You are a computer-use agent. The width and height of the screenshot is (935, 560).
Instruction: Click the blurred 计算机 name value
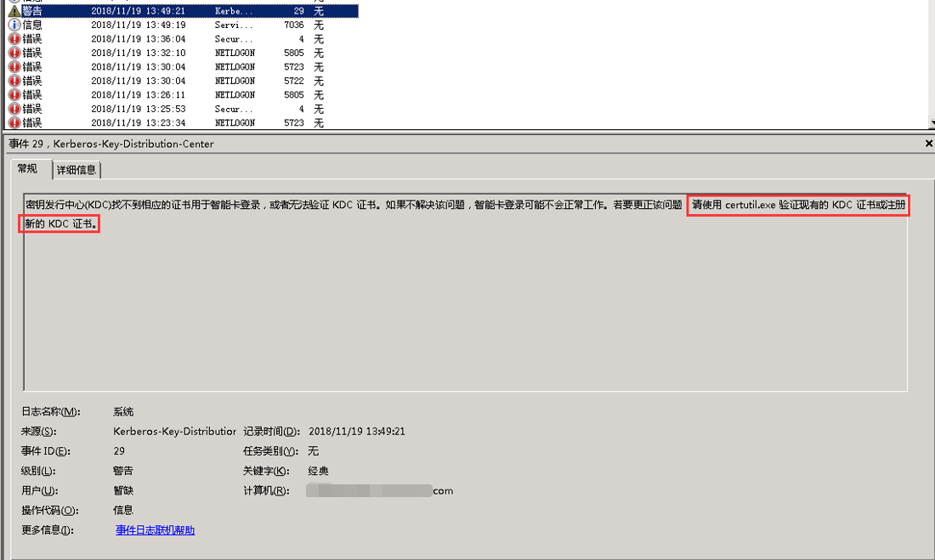(380, 490)
